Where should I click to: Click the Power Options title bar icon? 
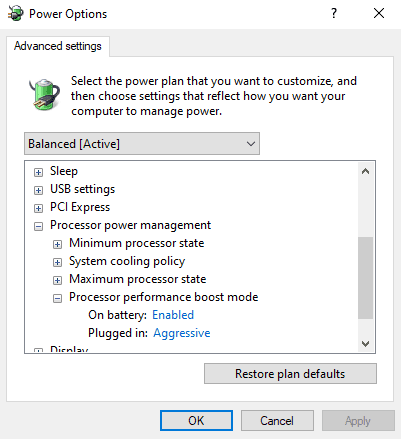15,14
